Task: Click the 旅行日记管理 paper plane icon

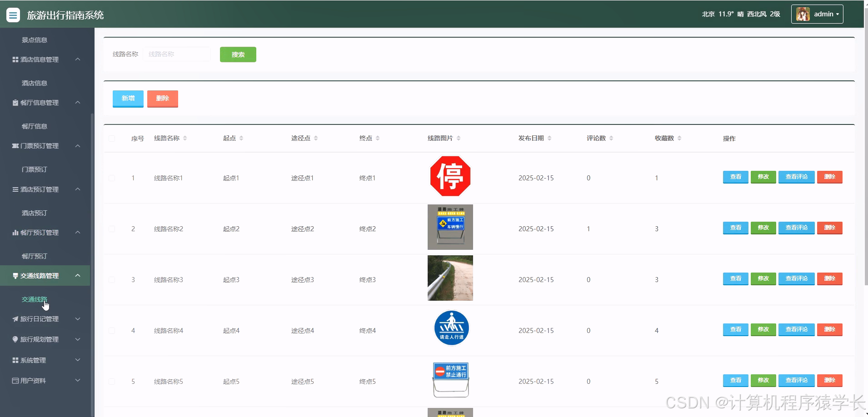Action: tap(15, 319)
